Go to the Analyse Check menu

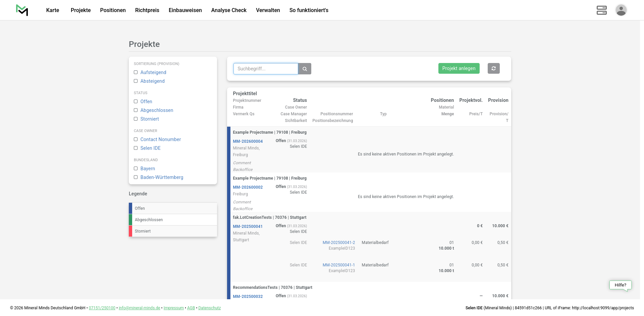click(229, 10)
